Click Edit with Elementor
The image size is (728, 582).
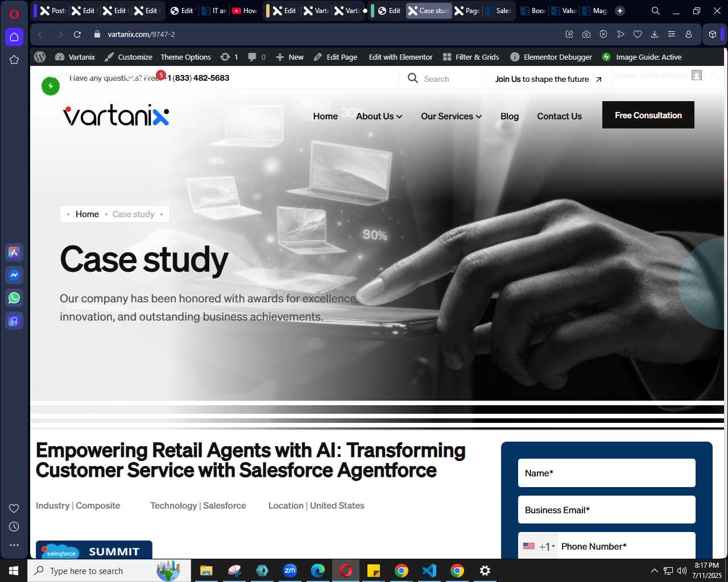pos(401,57)
